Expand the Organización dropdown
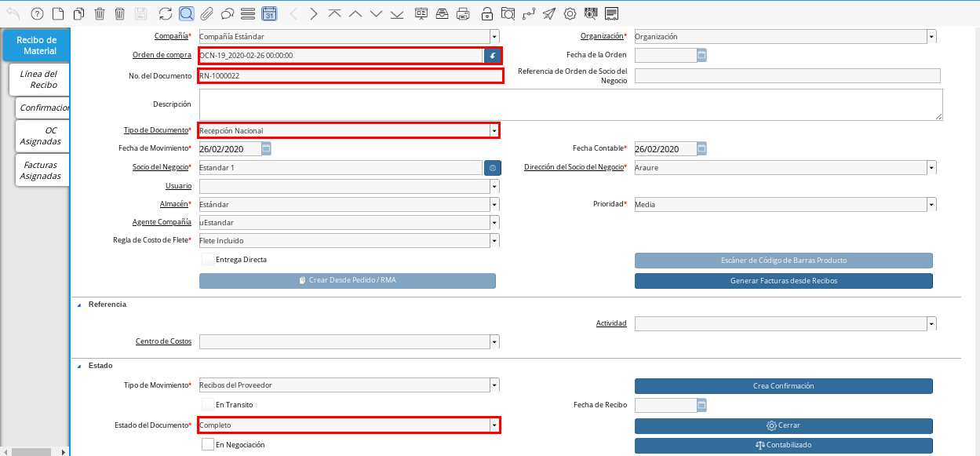Viewport: 980px width, 456px height. (x=931, y=36)
